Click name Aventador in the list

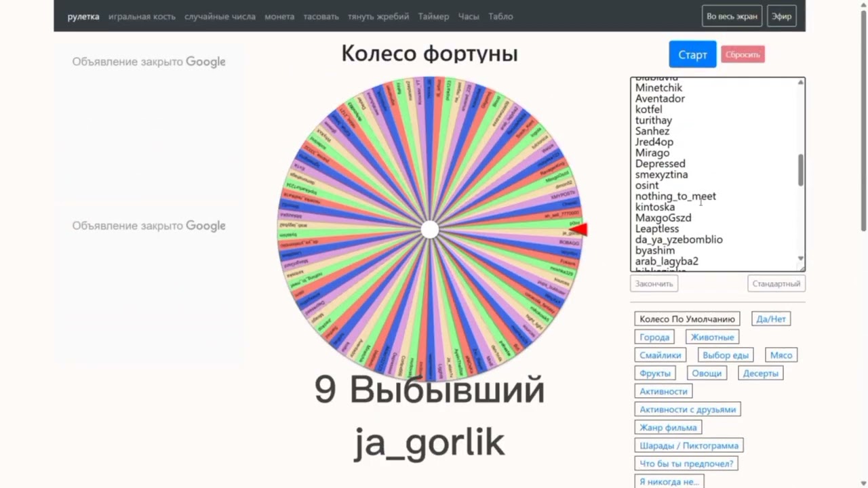click(x=660, y=98)
